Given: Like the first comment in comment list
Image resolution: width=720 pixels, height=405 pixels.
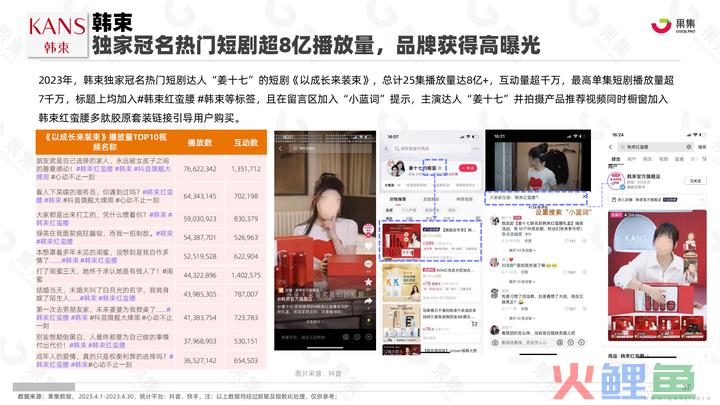Looking at the screenshot, I should tap(568, 241).
